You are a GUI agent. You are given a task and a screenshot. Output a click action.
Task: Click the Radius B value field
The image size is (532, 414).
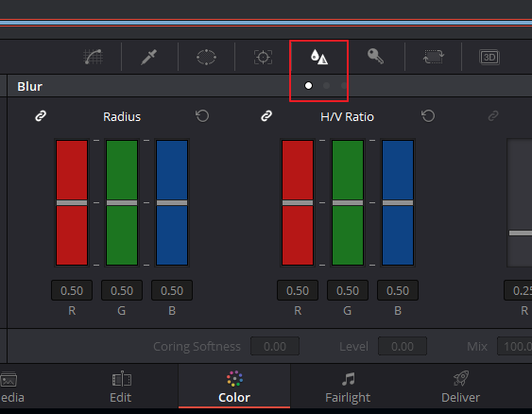(172, 290)
